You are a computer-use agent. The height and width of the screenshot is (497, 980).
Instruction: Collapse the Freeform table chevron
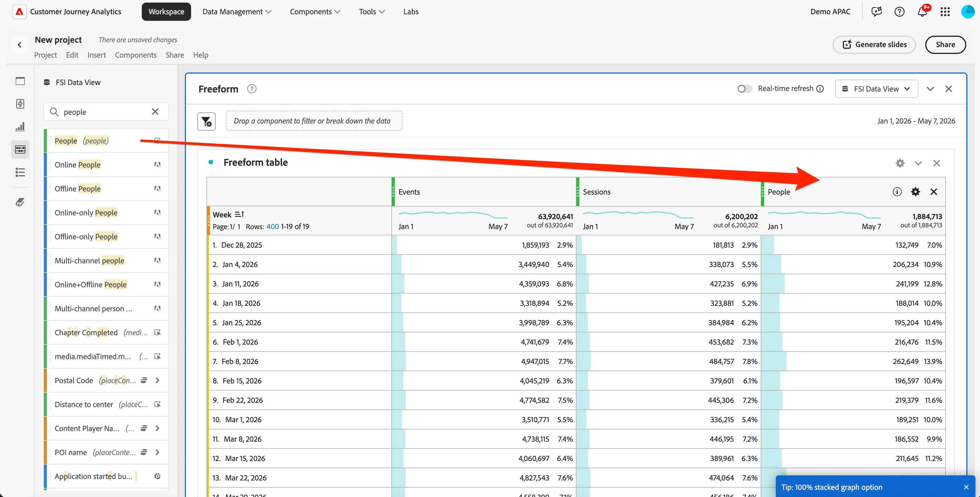918,163
